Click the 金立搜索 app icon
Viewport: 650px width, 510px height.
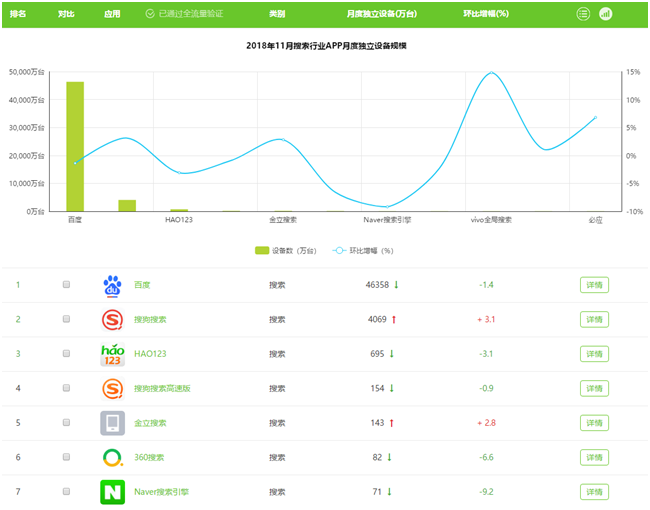(x=112, y=423)
